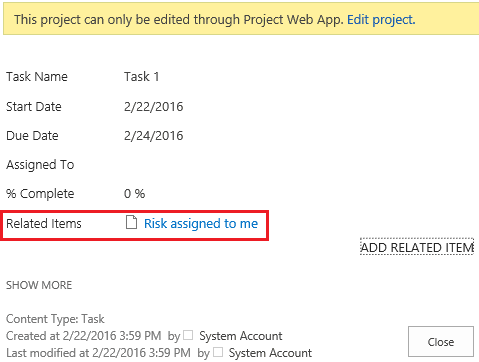Screen dimensions: 479x362
Task: Click the % Complete field label
Action: coord(40,194)
